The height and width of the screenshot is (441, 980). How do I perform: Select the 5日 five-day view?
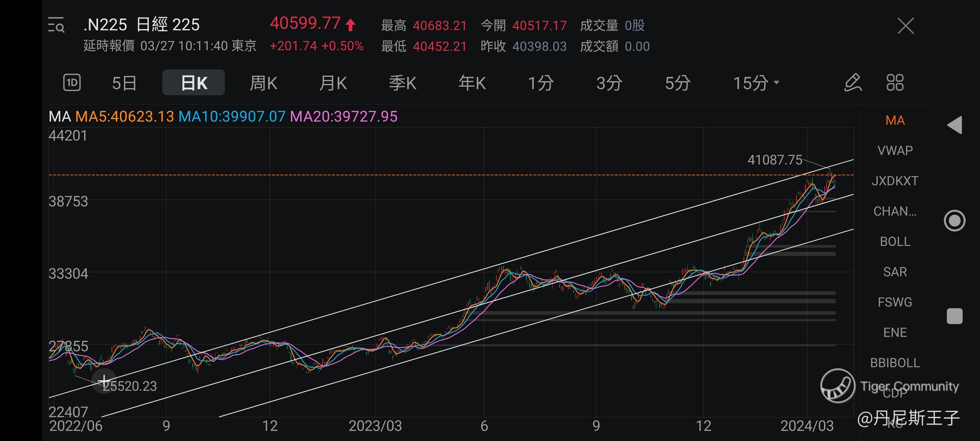[124, 83]
